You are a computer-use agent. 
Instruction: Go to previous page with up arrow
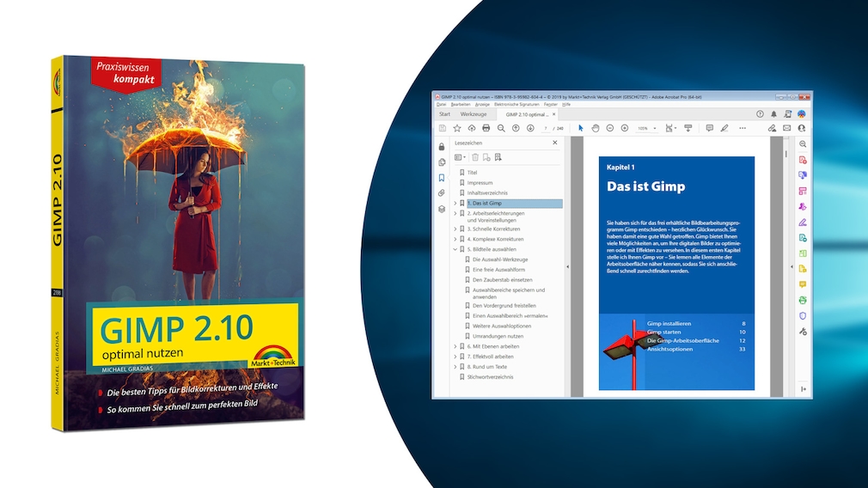tap(516, 128)
